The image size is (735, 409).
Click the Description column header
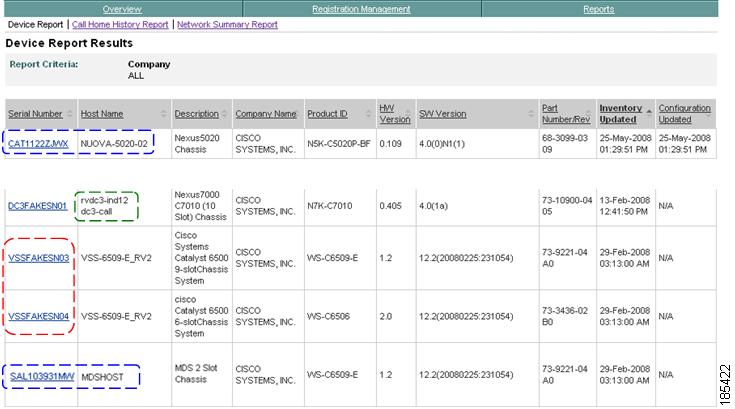click(x=196, y=114)
